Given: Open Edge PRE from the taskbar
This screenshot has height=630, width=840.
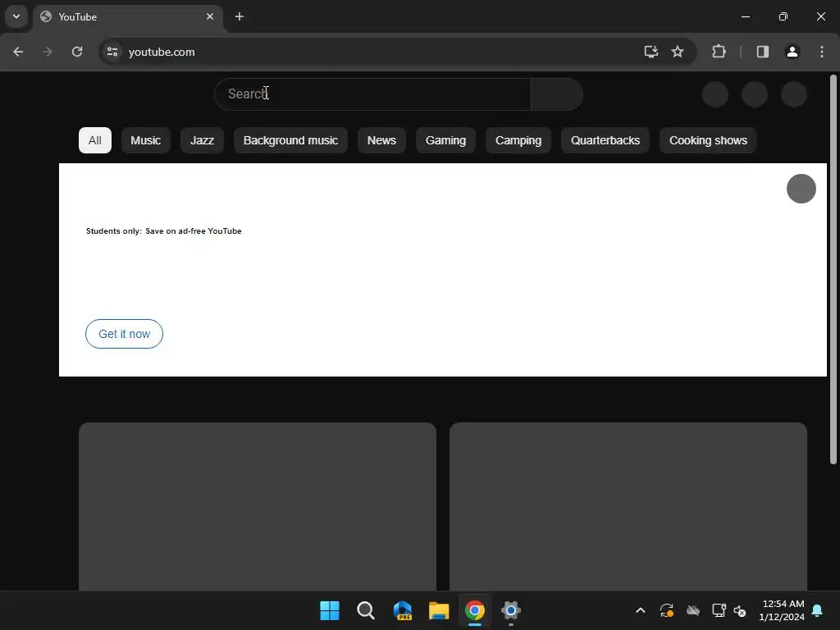Looking at the screenshot, I should coord(402,610).
